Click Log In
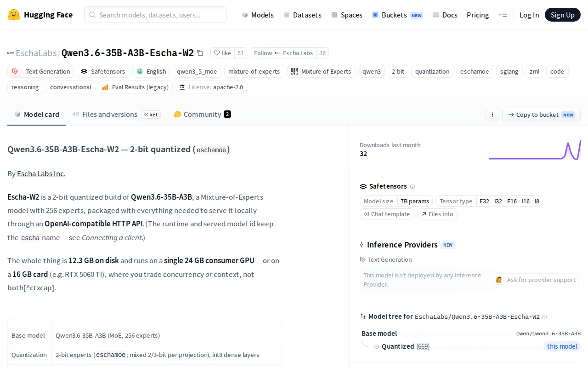The image size is (588, 368). [529, 15]
